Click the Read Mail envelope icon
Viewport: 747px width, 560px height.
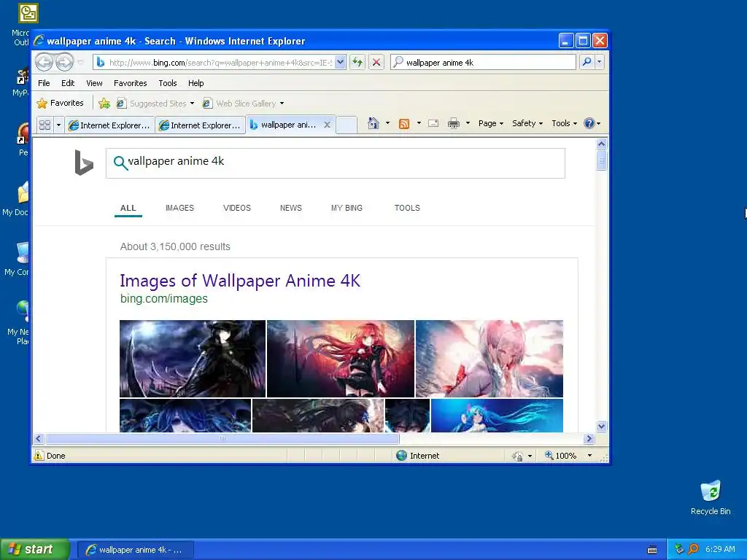pos(433,123)
